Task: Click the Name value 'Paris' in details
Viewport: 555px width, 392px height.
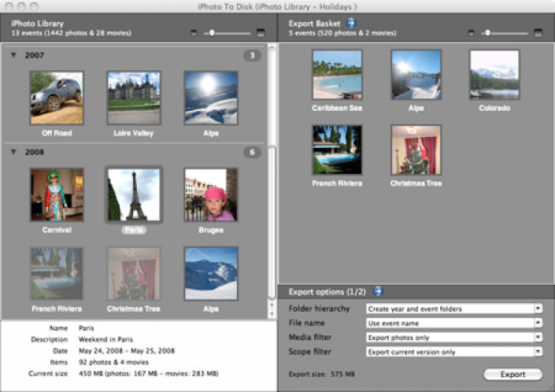Action: 86,328
